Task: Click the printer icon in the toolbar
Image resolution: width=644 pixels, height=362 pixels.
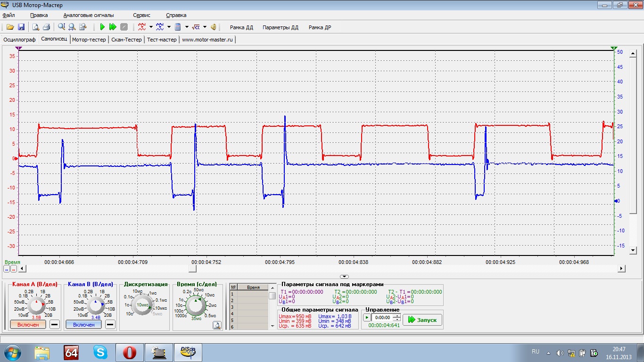Action: click(47, 27)
